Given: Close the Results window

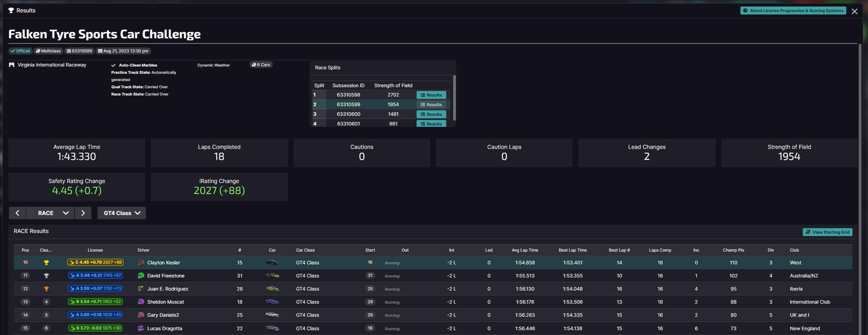Looking at the screenshot, I should click(855, 11).
